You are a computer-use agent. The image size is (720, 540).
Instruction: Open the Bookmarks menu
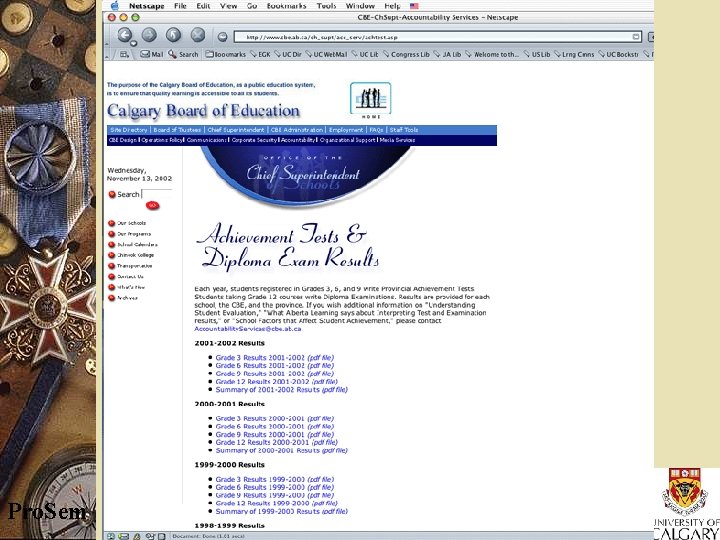[x=286, y=6]
